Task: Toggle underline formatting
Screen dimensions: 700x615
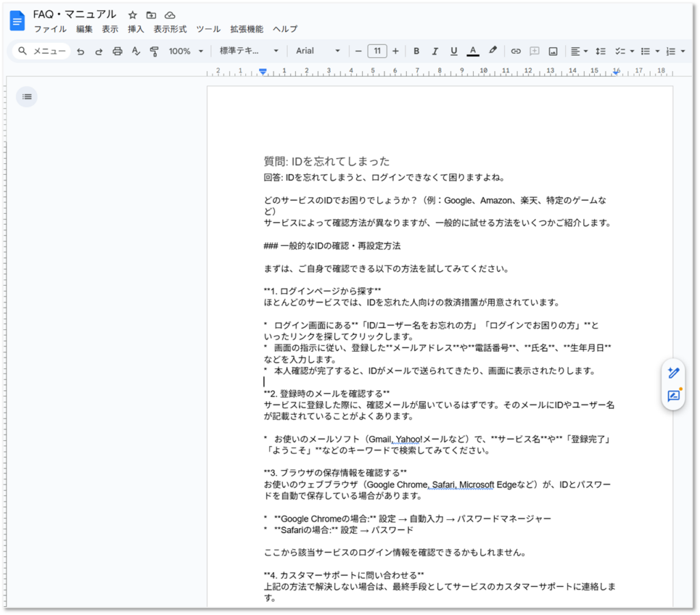Action: [x=454, y=51]
